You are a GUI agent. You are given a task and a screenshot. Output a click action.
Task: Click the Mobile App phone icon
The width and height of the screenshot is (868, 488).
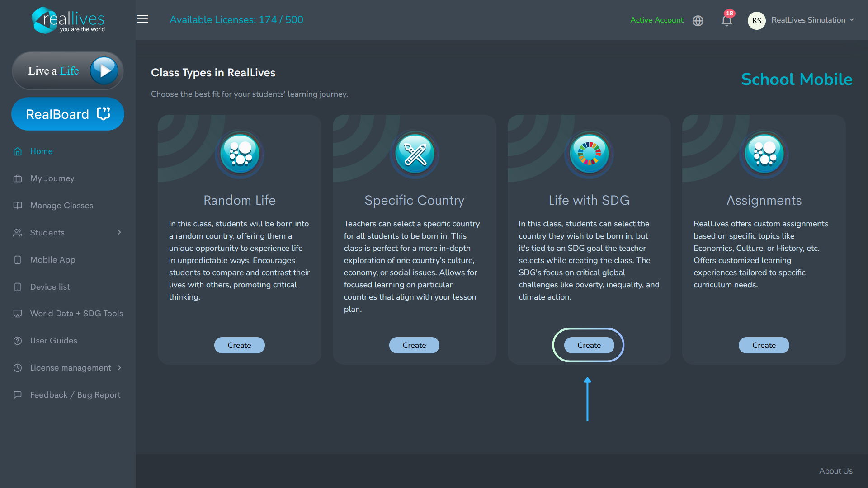click(x=18, y=260)
